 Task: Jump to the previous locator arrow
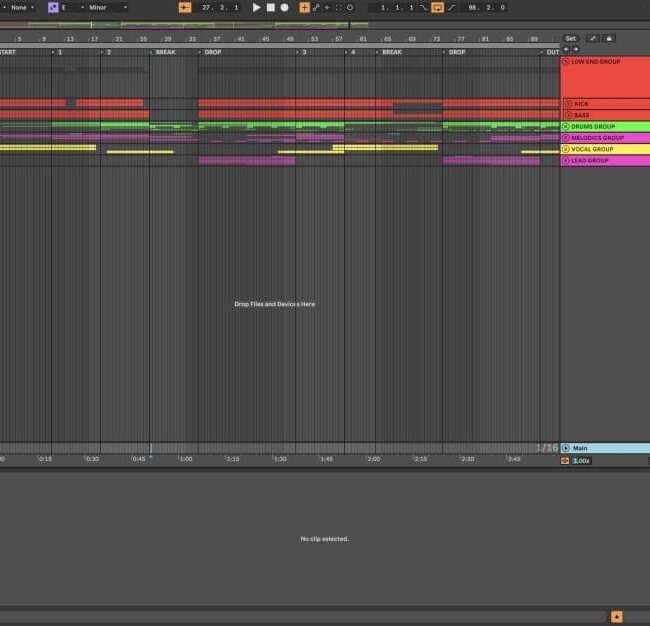pyautogui.click(x=566, y=49)
